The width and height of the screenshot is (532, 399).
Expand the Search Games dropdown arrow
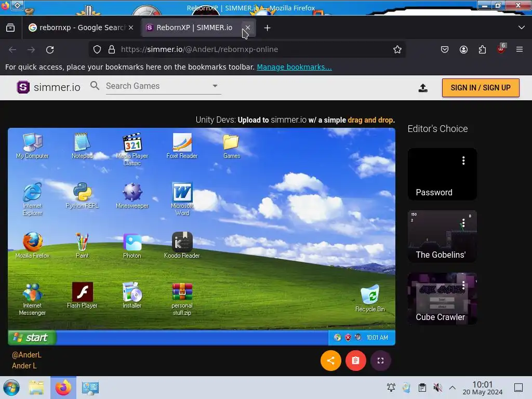[215, 86]
